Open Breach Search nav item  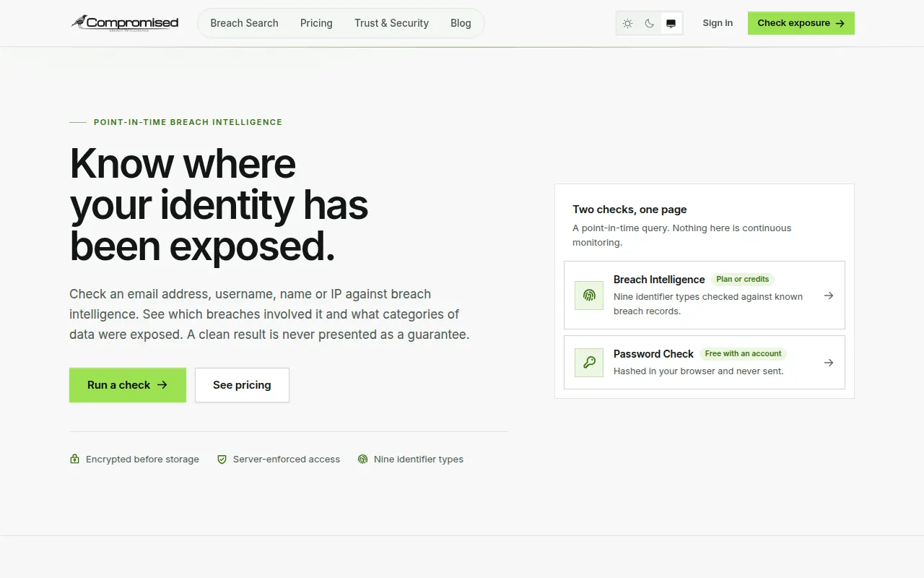(x=244, y=23)
